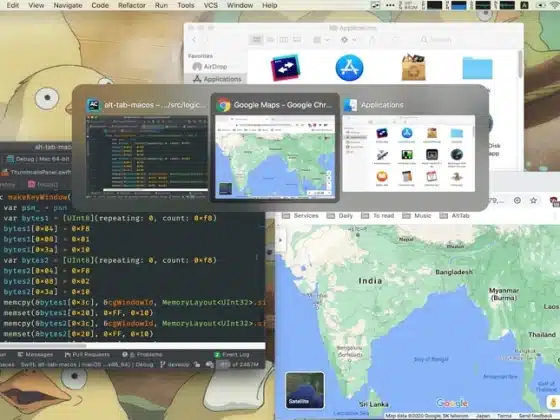Open the Music bookmark folder in Chrome
Image resolution: width=560 pixels, height=420 pixels.
pyautogui.click(x=416, y=216)
